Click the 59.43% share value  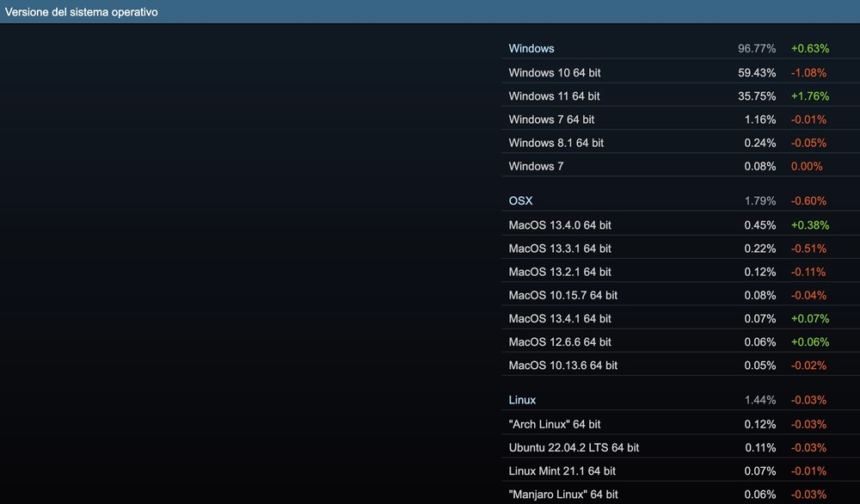tap(757, 72)
